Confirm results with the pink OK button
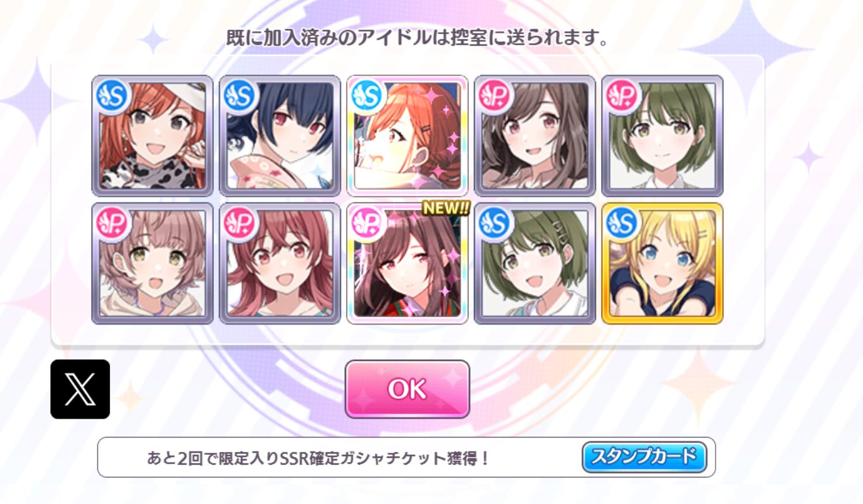 [x=407, y=389]
